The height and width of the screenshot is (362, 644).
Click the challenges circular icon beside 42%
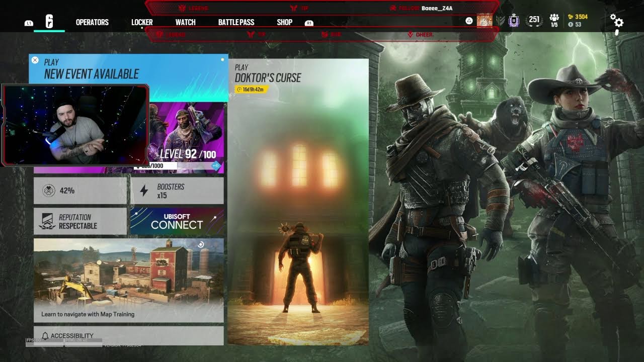coord(49,191)
